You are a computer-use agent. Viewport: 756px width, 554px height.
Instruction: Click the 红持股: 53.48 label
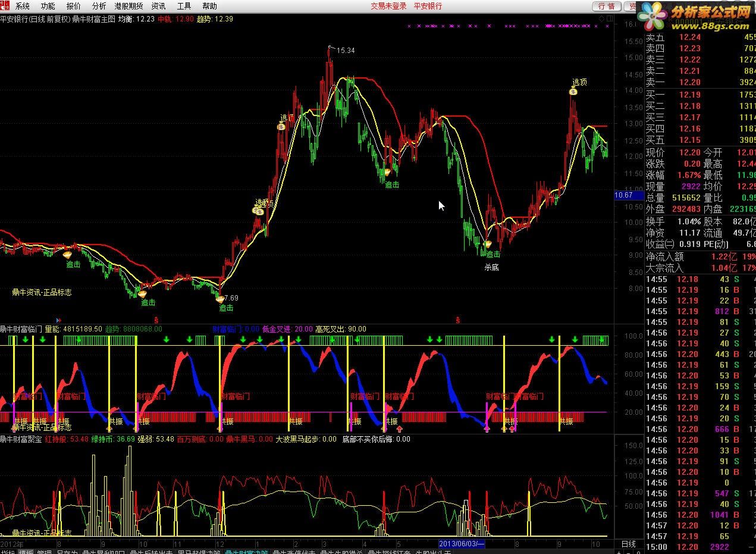click(67, 439)
